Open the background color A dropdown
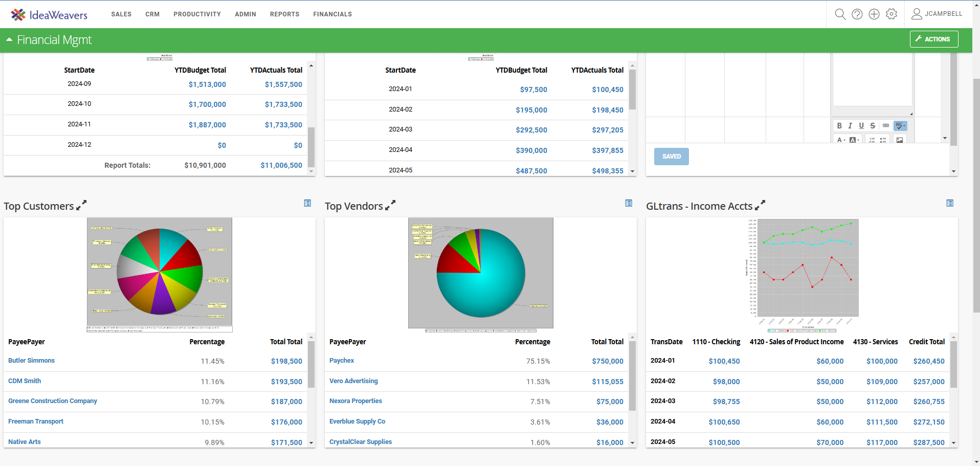This screenshot has width=980, height=466. (x=854, y=140)
